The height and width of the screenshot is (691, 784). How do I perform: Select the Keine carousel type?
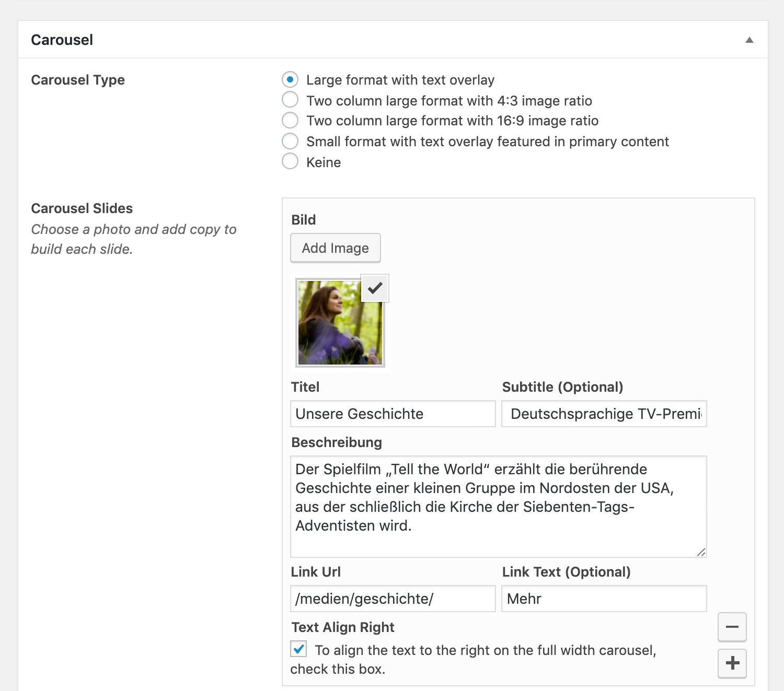coord(290,161)
